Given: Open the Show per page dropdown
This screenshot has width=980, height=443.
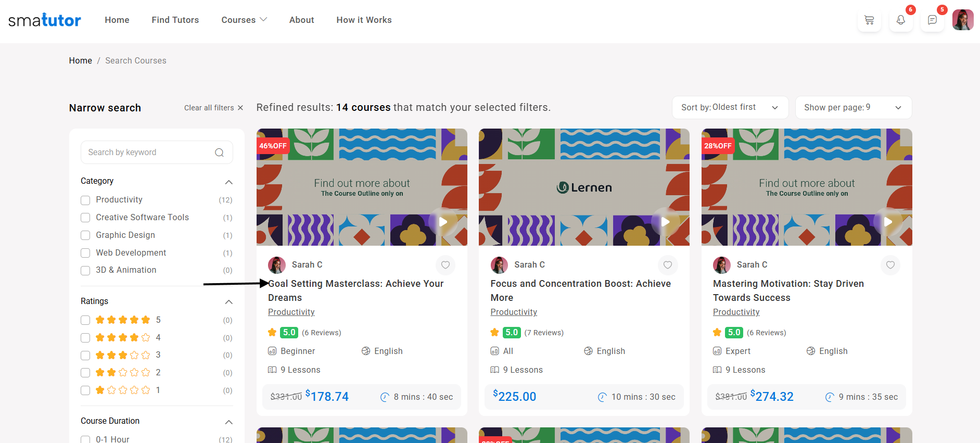Looking at the screenshot, I should point(853,108).
